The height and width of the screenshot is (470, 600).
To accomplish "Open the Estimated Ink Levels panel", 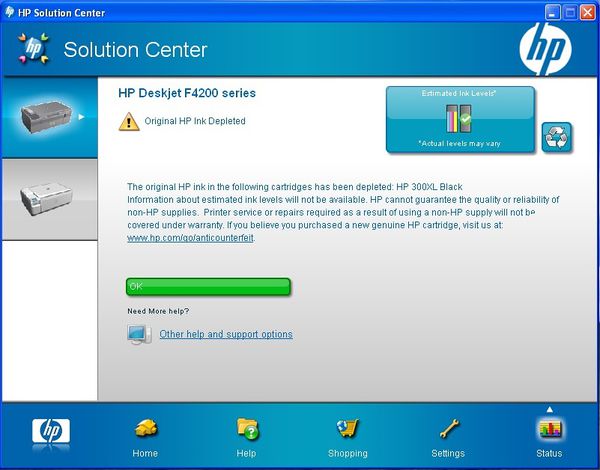I will tap(461, 120).
